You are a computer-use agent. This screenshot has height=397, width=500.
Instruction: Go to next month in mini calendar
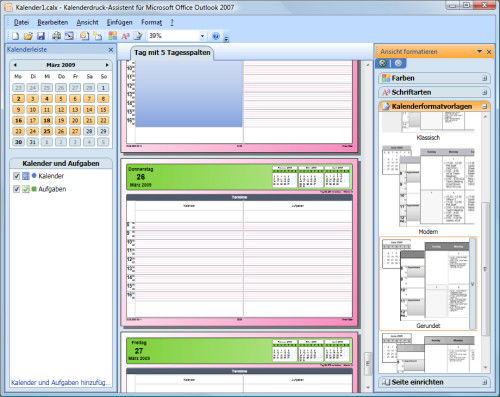click(x=107, y=65)
